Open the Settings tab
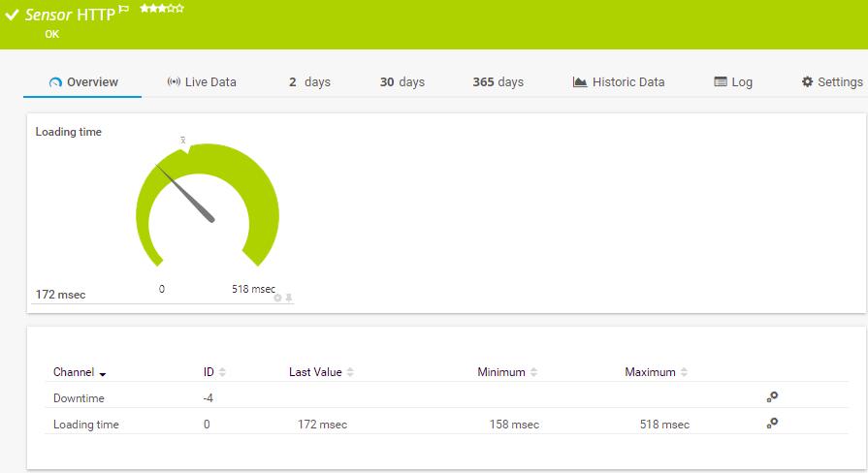Image resolution: width=868 pixels, height=473 pixels. coord(832,81)
